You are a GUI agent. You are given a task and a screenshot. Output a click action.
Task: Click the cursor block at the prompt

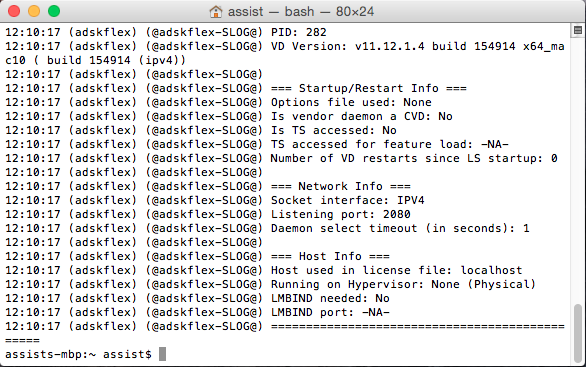(162, 354)
